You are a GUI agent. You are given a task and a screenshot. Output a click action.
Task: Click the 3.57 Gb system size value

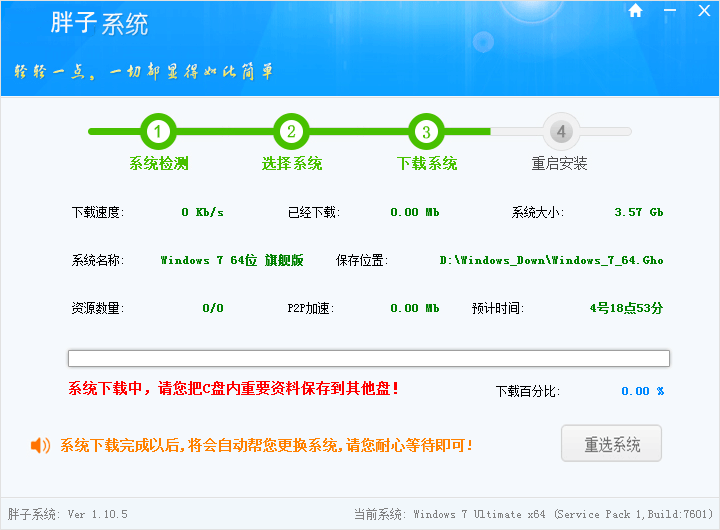coord(638,212)
